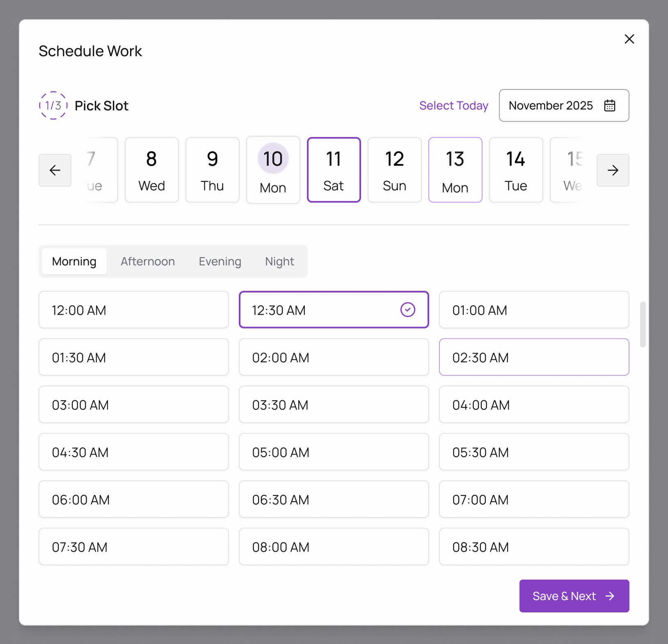Switch to the Afternoon tab
This screenshot has width=668, height=644.
tap(148, 261)
